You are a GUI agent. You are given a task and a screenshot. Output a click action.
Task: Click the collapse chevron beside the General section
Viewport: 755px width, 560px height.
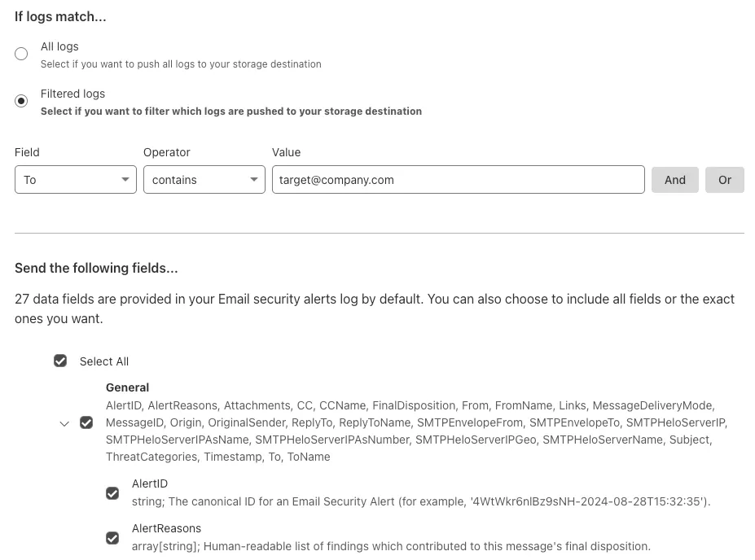64,422
